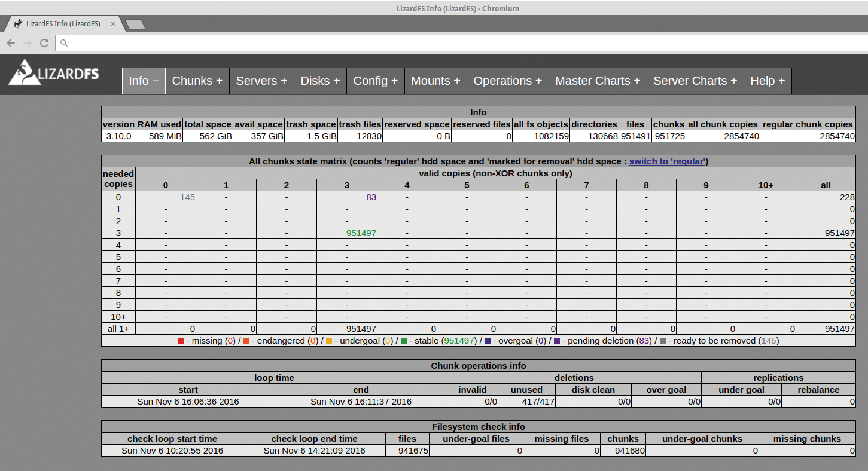This screenshot has width=868, height=471.
Task: Click the LizardFS mountain goat logo
Action: click(x=24, y=73)
